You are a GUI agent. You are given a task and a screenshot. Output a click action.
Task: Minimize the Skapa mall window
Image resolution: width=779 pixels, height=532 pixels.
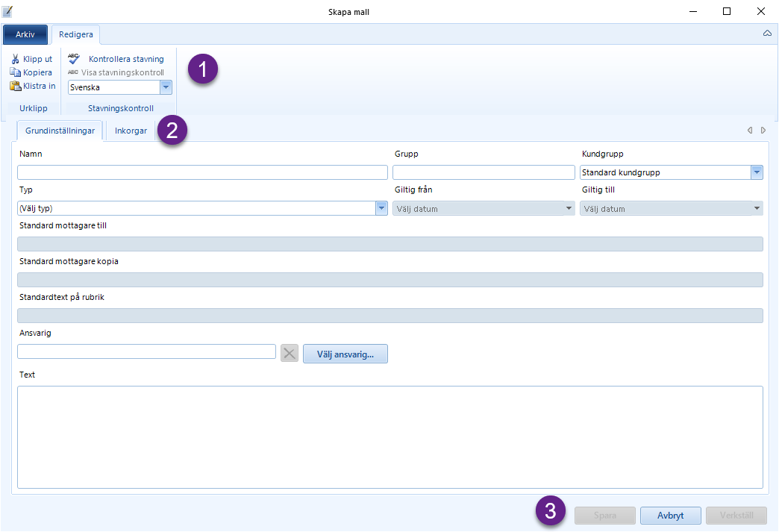click(693, 11)
